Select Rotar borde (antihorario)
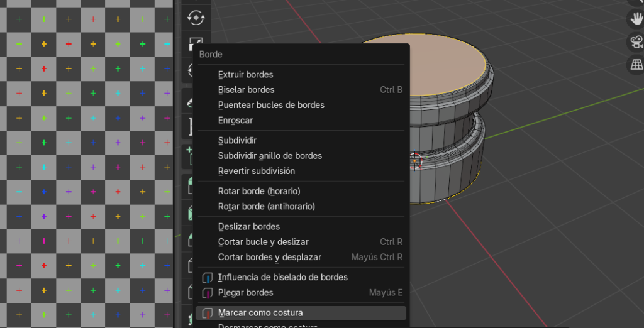 coord(301,206)
